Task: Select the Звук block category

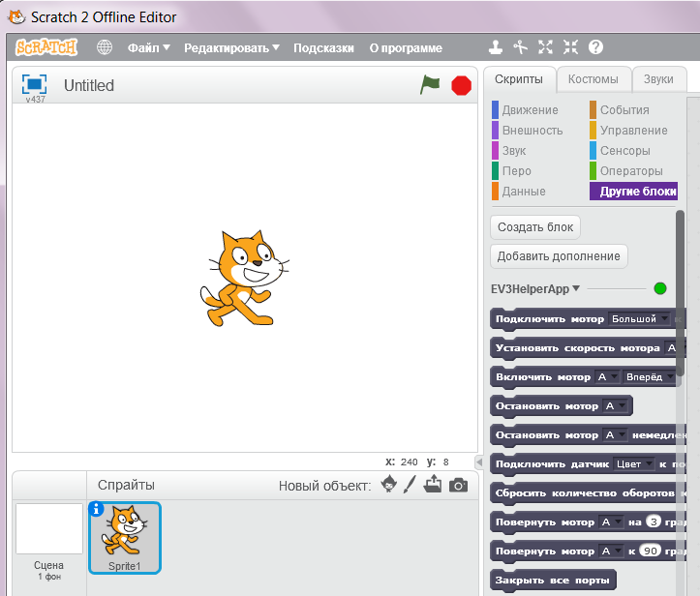Action: (509, 150)
